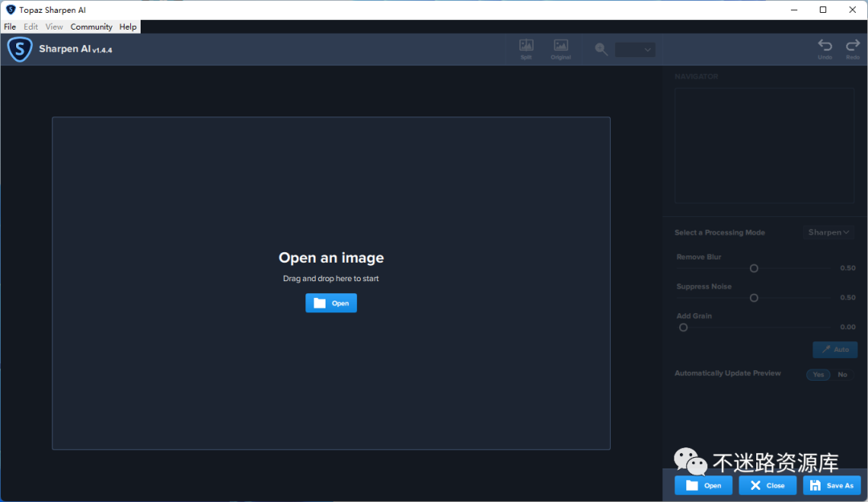The height and width of the screenshot is (502, 868).
Task: Click the "Select a Processing Mode" label
Action: click(x=719, y=232)
